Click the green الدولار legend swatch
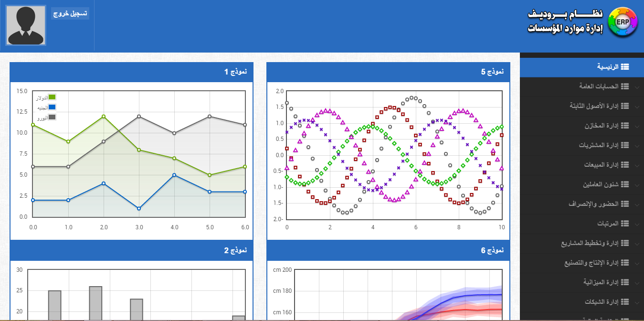Screen dimensions: 644x321 point(52,97)
